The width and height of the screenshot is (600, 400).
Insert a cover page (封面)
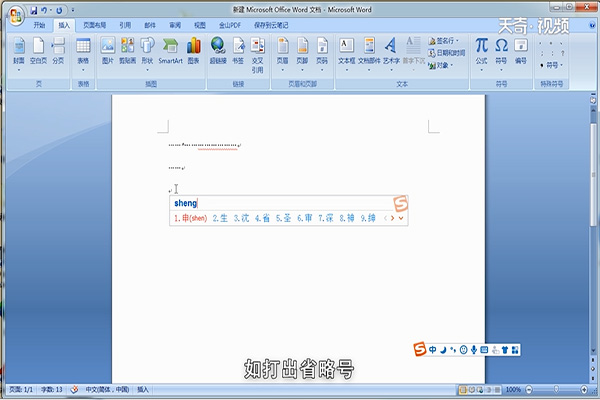point(19,54)
